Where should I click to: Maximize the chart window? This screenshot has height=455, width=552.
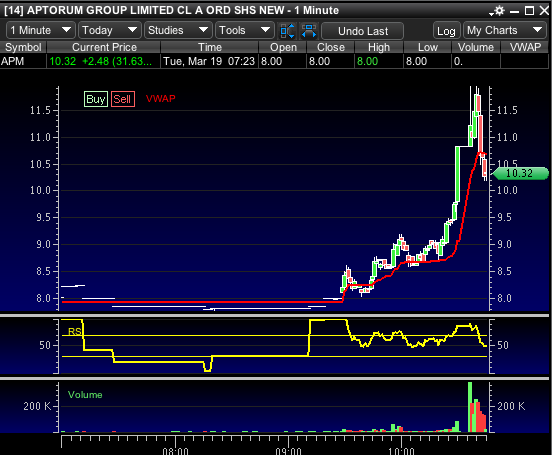529,11
